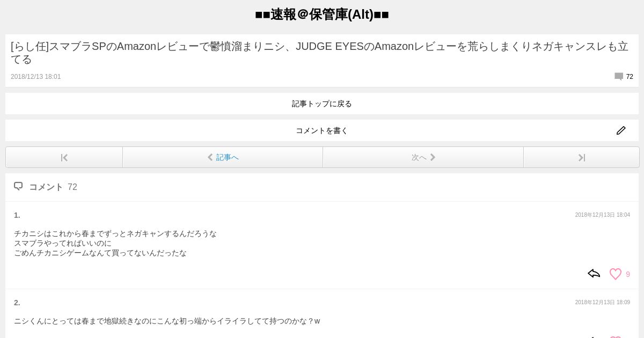The width and height of the screenshot is (644, 338).
Task: Click comment 1 timestamp 2018年12月13日 18:04
Action: pos(603,215)
